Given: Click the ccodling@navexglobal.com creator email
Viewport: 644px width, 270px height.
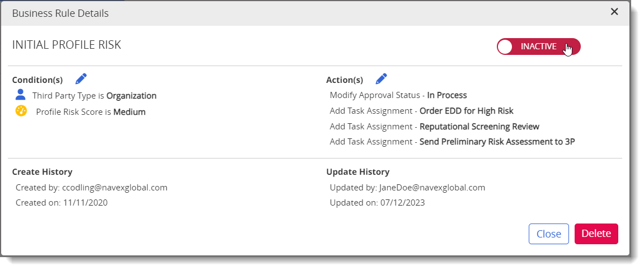Looking at the screenshot, I should pos(115,188).
